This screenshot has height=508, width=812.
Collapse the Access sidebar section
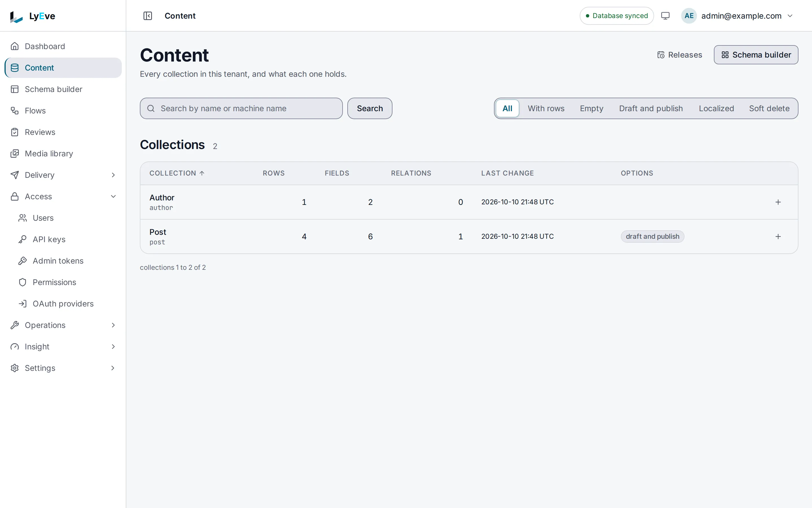pyautogui.click(x=63, y=196)
